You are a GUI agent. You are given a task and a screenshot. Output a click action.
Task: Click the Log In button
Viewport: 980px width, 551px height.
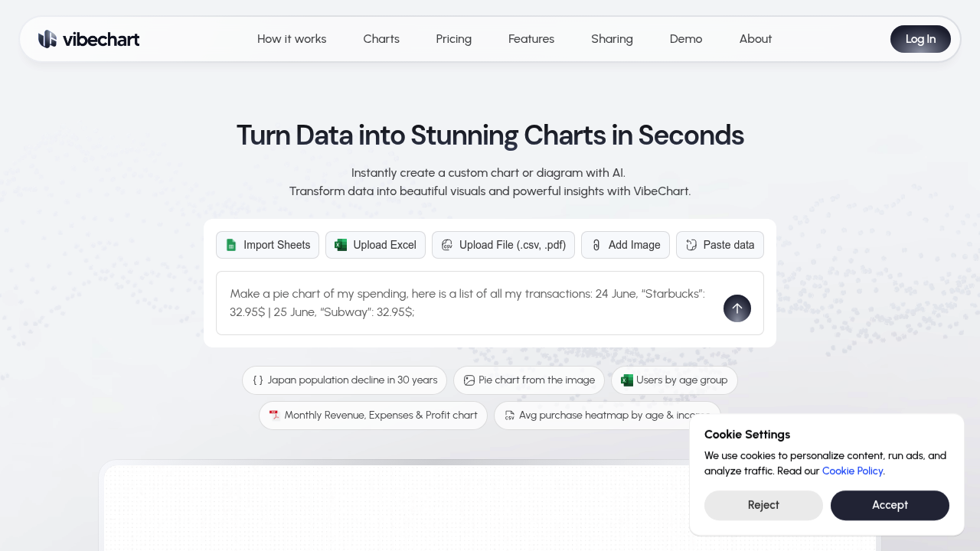pos(920,39)
